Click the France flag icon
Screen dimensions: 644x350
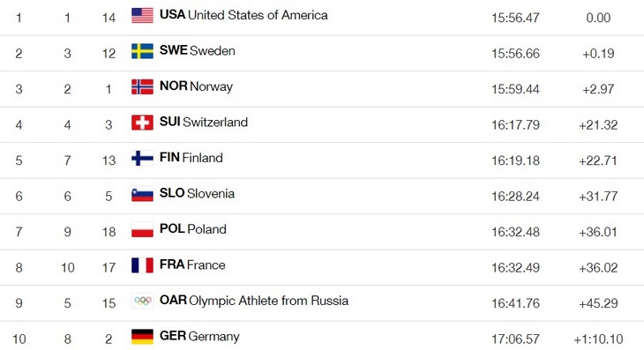pyautogui.click(x=142, y=265)
